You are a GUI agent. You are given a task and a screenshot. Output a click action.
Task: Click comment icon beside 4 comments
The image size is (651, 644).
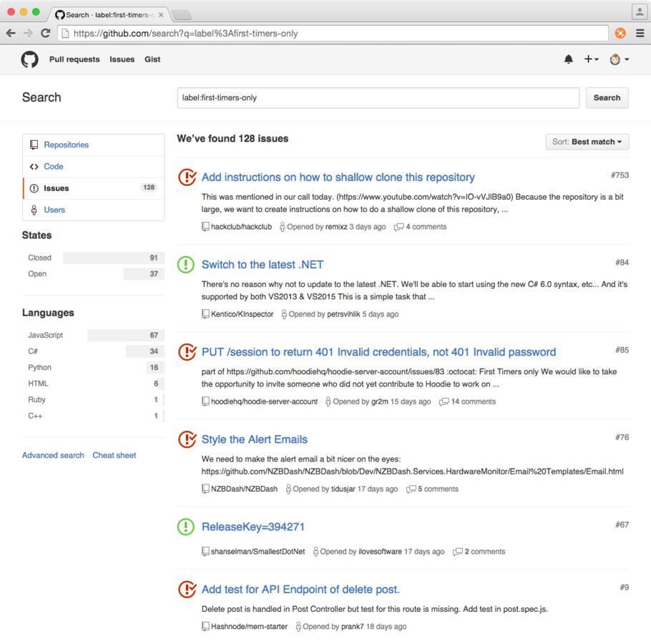[x=398, y=227]
